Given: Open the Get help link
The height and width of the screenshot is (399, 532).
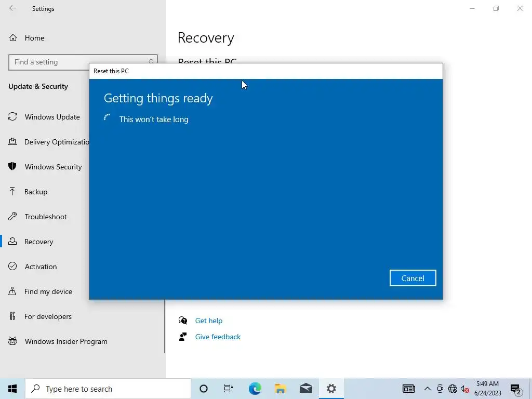Looking at the screenshot, I should (209, 321).
